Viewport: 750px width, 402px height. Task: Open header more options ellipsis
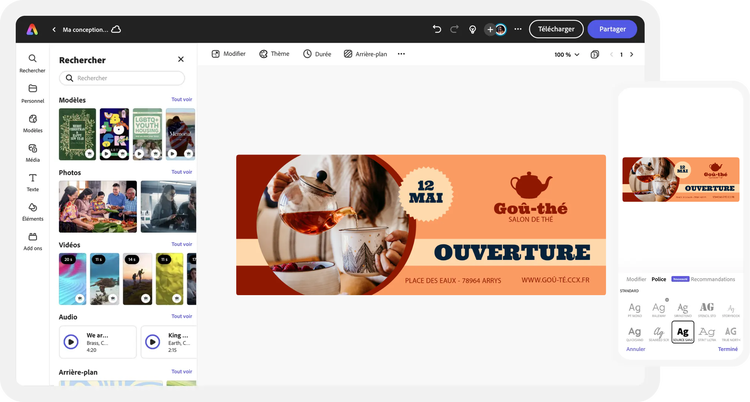tap(518, 29)
